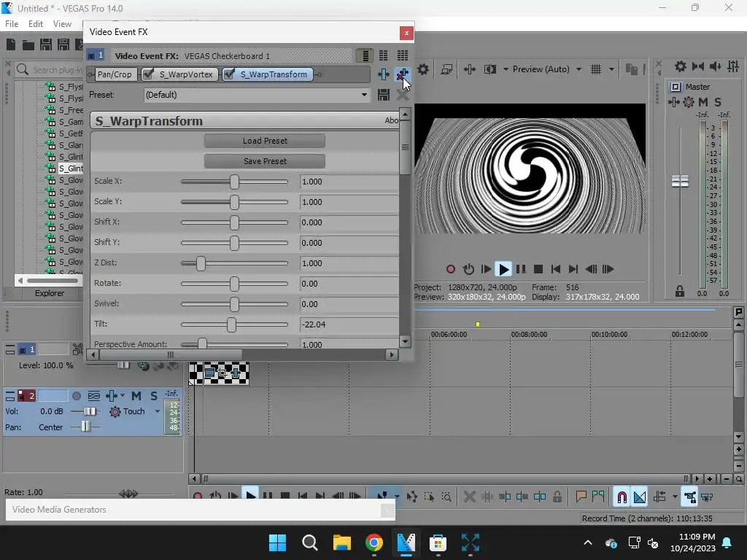Go to start in preview transport

555,270
